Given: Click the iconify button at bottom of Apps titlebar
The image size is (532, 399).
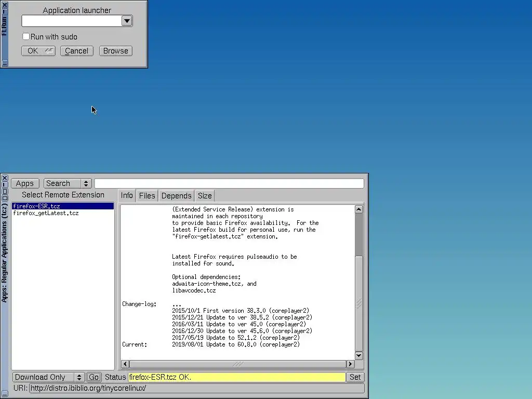Looking at the screenshot, I should point(5,394).
